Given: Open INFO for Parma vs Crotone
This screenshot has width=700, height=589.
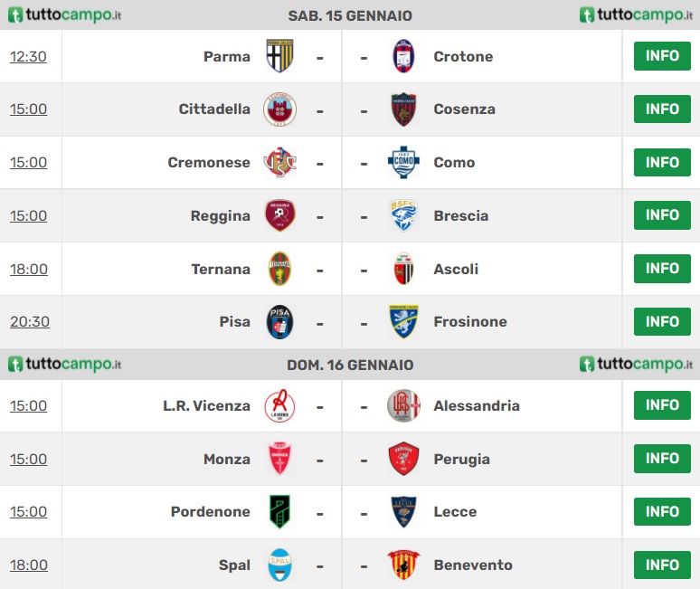Looking at the screenshot, I should click(x=662, y=56).
